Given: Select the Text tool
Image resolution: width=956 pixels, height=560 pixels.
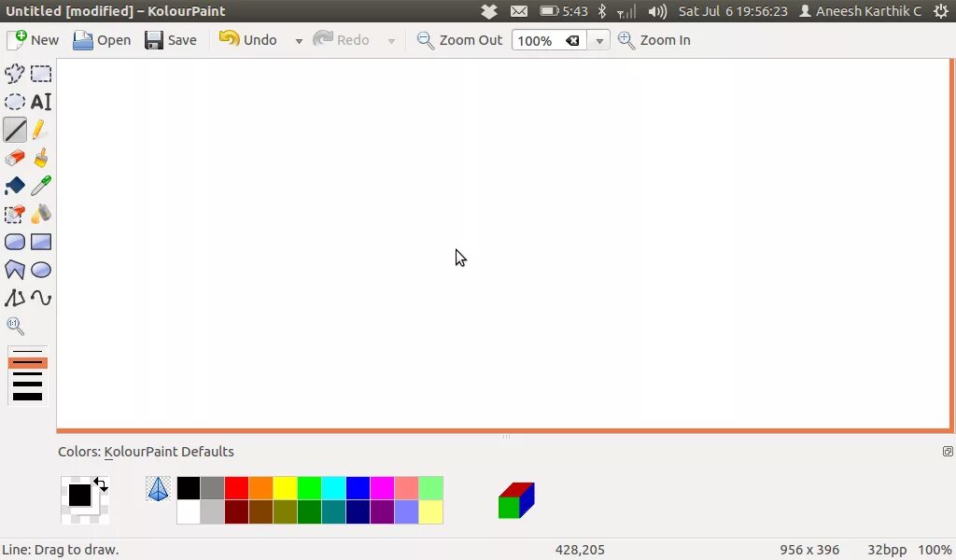Looking at the screenshot, I should tap(41, 102).
